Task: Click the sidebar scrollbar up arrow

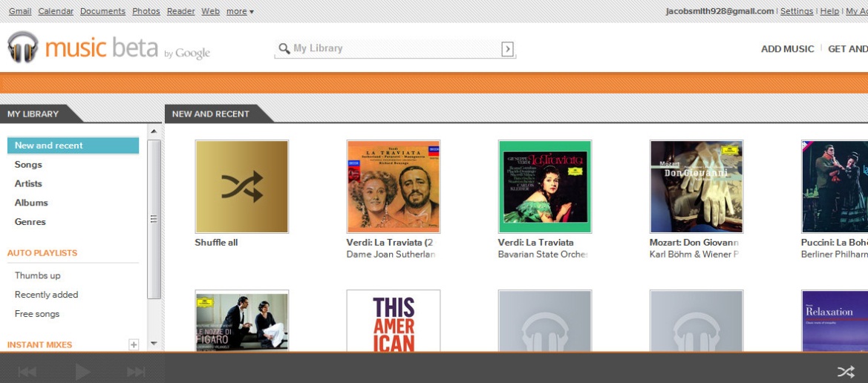Action: (x=154, y=131)
